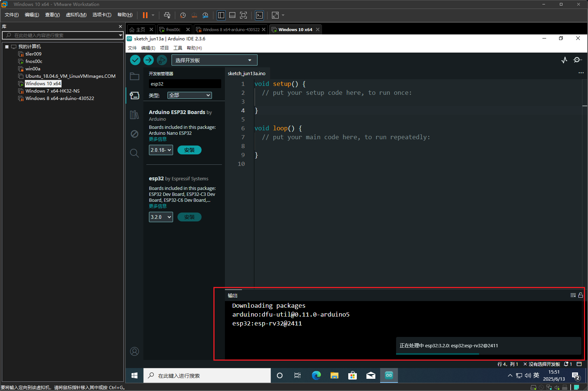Close the VMware library panel

(x=120, y=26)
